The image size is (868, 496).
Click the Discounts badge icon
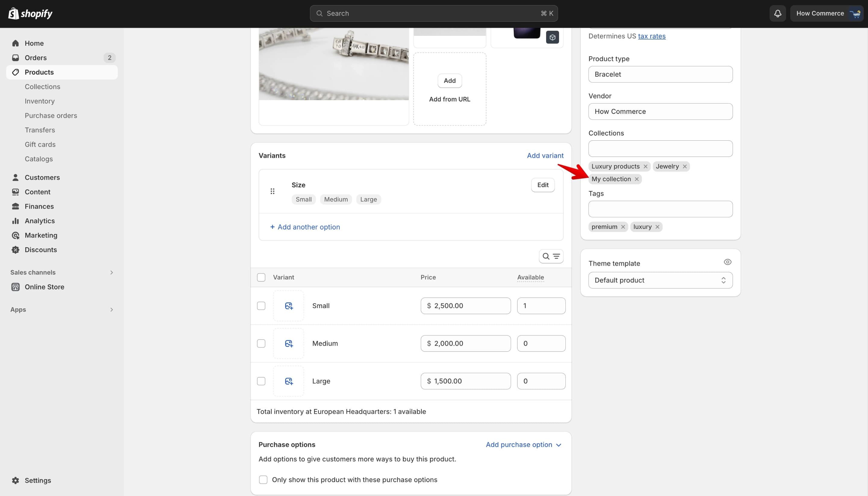click(15, 250)
